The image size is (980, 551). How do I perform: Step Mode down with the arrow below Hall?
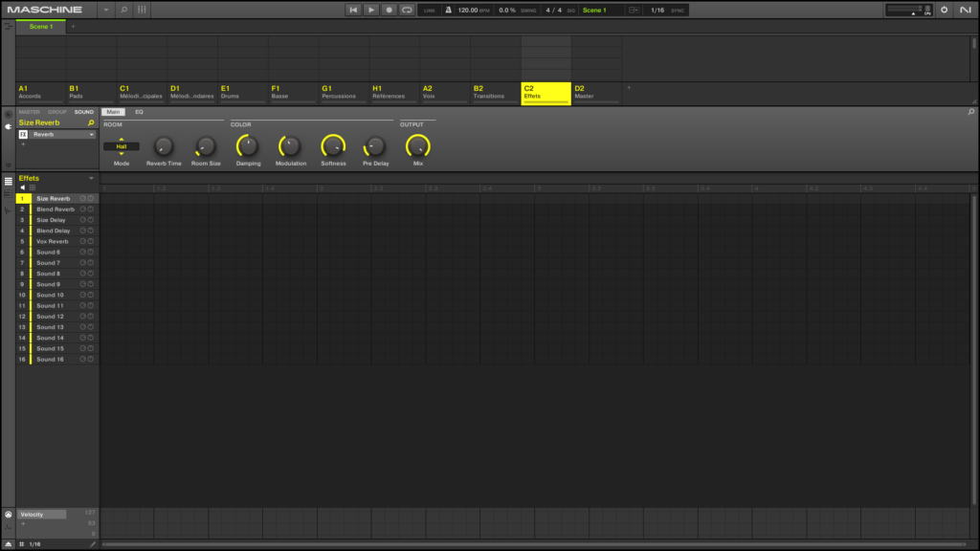tap(122, 153)
